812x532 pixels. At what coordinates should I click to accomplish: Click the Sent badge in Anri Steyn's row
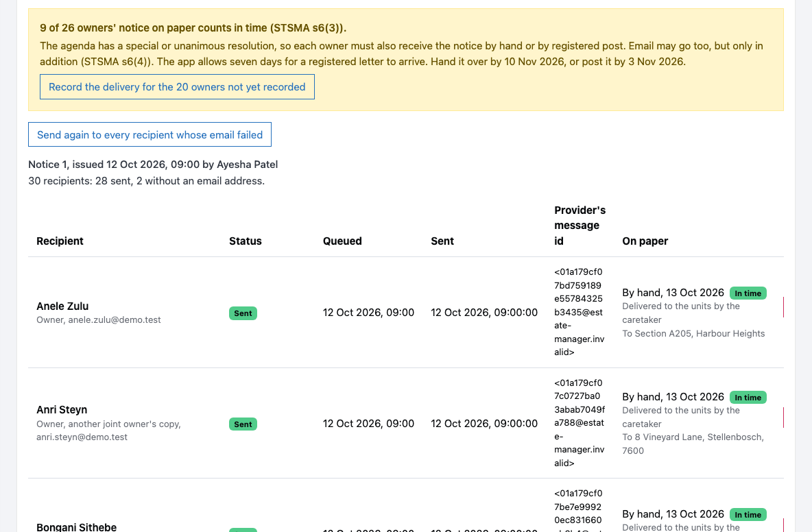pyautogui.click(x=243, y=424)
